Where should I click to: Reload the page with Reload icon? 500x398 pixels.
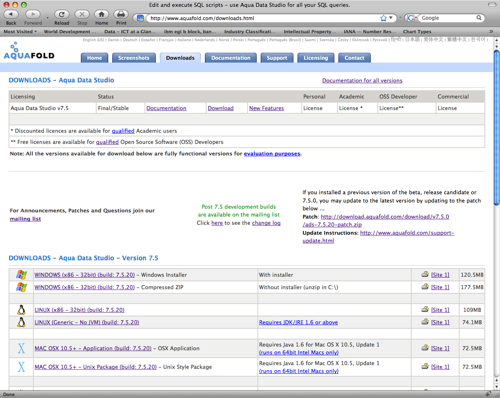point(62,14)
